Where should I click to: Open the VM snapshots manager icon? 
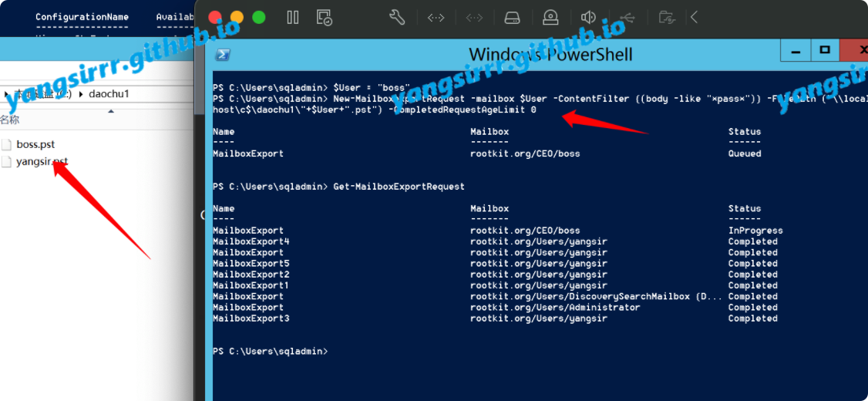[325, 18]
